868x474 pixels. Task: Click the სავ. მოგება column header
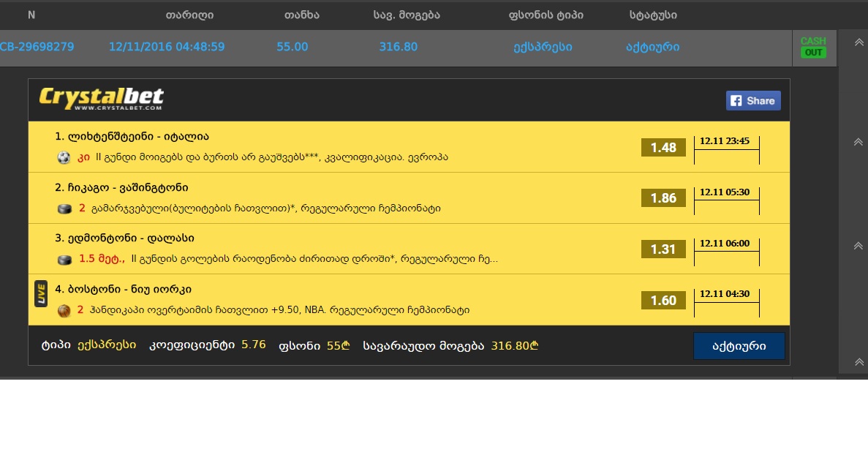tap(407, 15)
